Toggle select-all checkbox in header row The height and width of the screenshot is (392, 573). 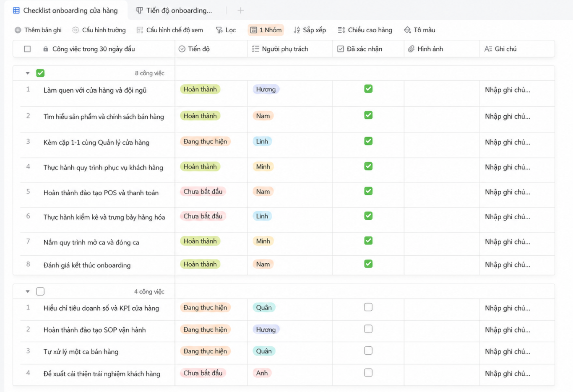click(x=27, y=49)
